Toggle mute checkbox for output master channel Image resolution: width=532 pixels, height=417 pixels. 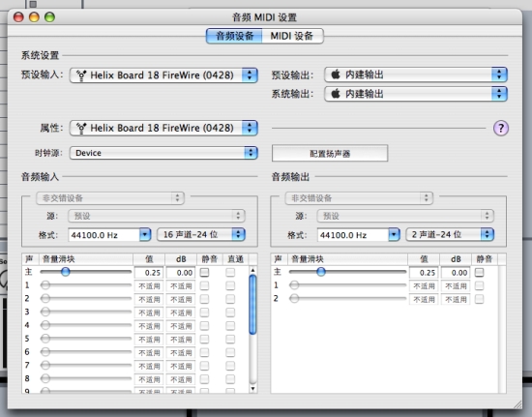480,273
